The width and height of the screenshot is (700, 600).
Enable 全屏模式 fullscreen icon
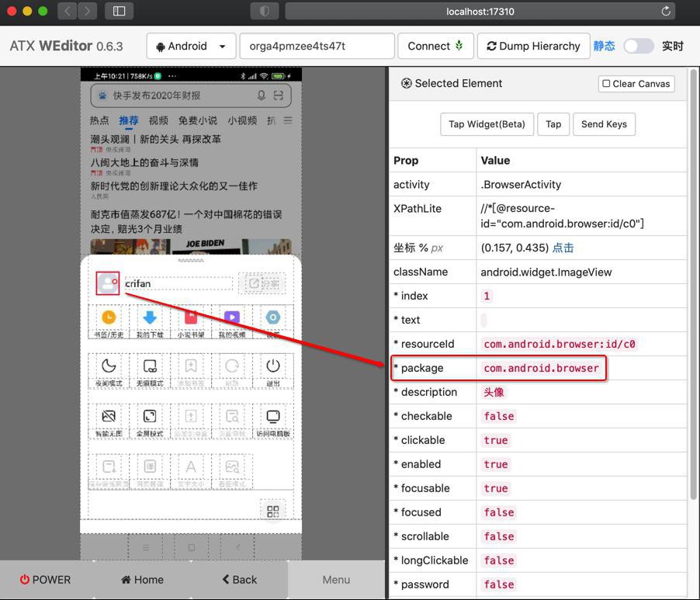[x=150, y=416]
